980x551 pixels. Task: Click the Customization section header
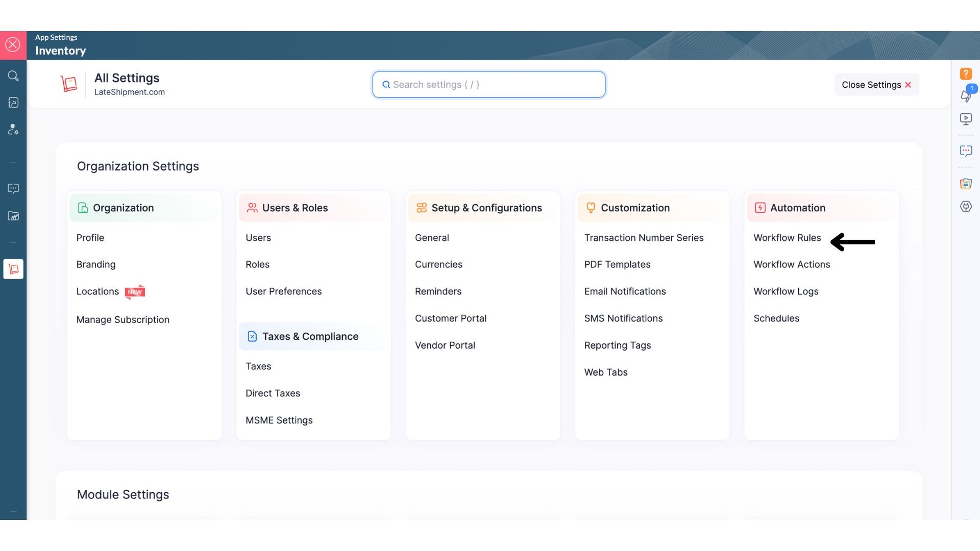pos(634,208)
